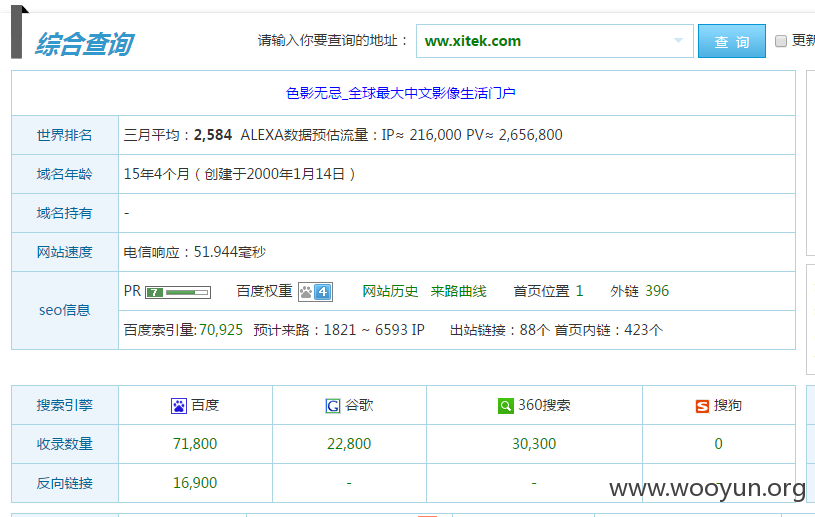This screenshot has width=815, height=517.
Task: Click the 首页位置 value 1
Action: (579, 291)
